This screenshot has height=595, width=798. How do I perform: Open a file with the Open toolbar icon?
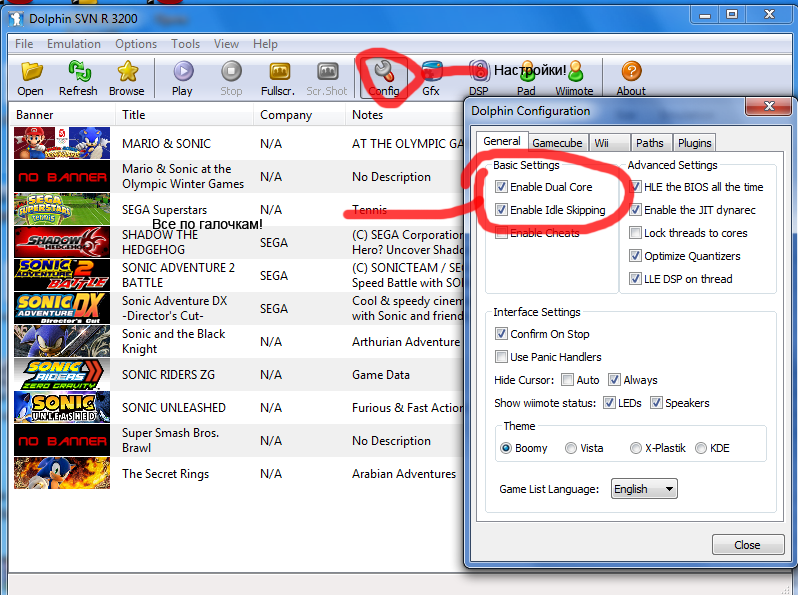point(31,71)
